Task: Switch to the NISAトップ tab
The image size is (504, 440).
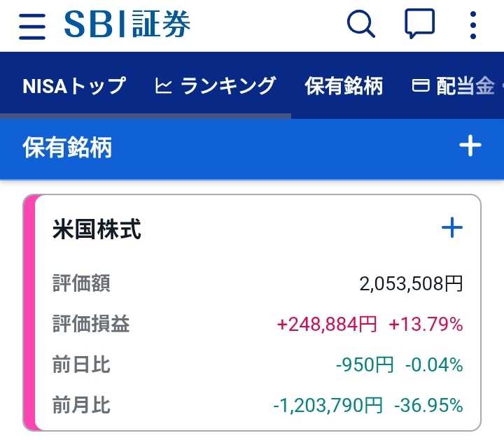Action: (74, 86)
